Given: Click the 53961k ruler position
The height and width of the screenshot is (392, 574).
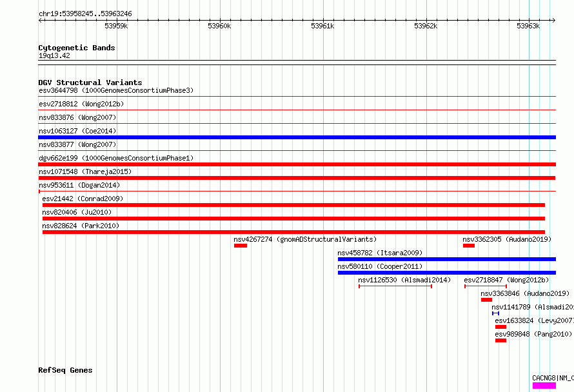Looking at the screenshot, I should coord(322,26).
